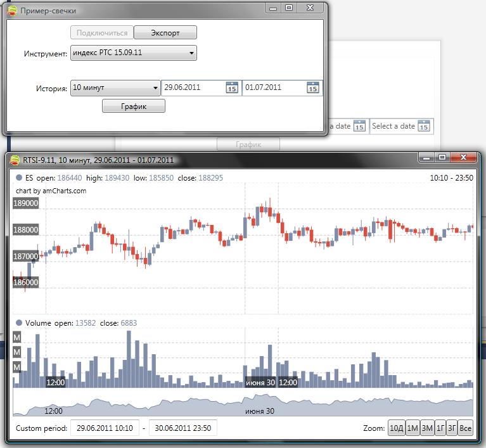Click the custom period start 29.06.2011 10:10 field

point(105,428)
